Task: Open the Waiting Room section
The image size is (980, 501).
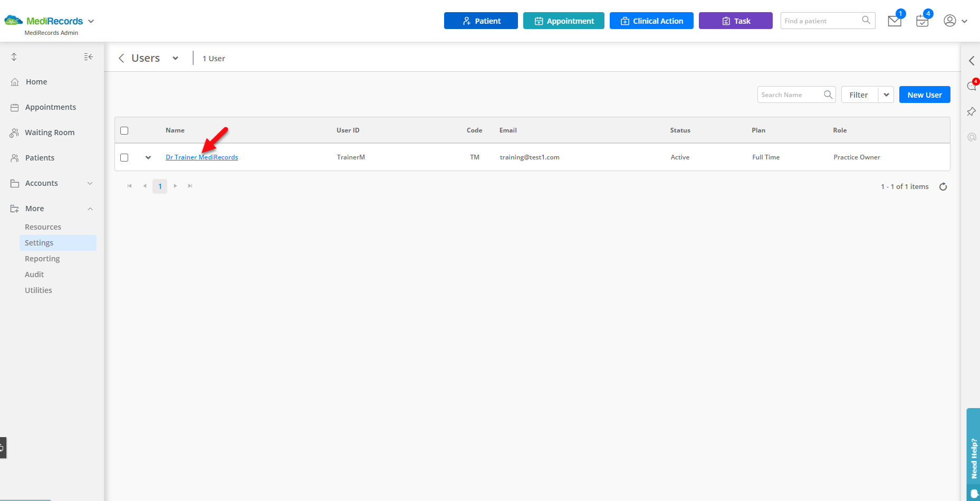Action: point(50,132)
